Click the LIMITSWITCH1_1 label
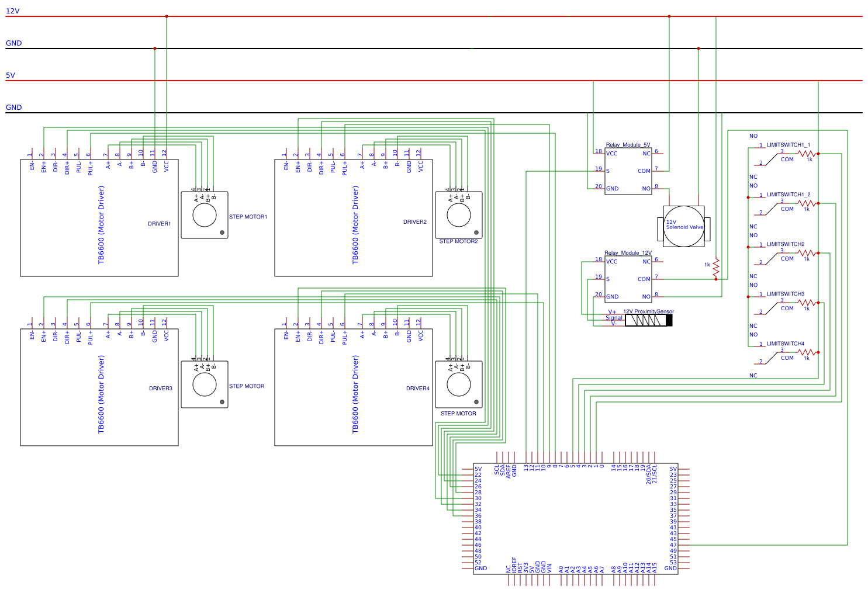Screen dimensions: 868x593 tap(789, 145)
